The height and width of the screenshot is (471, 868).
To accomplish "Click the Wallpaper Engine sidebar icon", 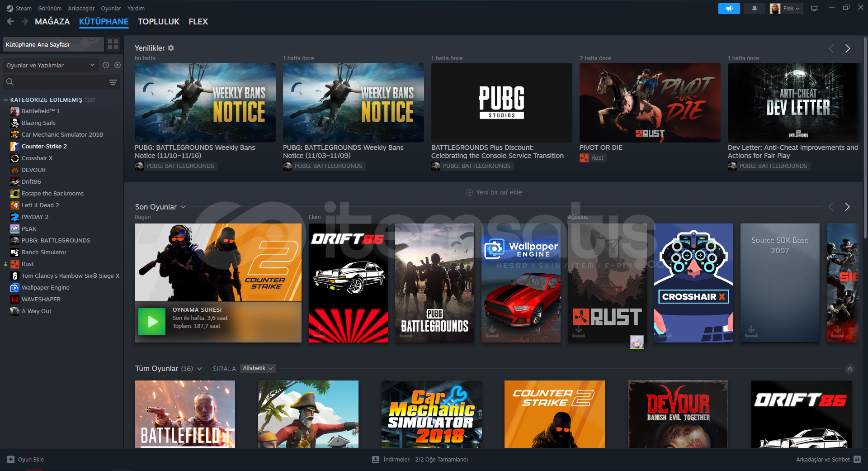I will pyautogui.click(x=15, y=288).
